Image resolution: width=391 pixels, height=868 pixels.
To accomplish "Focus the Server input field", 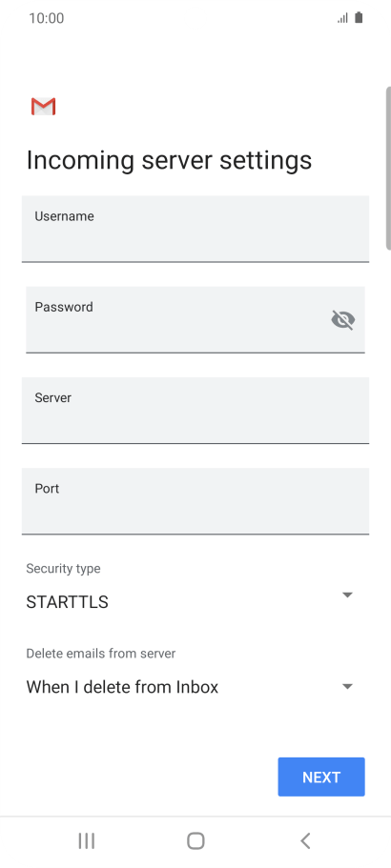I will pos(195,411).
